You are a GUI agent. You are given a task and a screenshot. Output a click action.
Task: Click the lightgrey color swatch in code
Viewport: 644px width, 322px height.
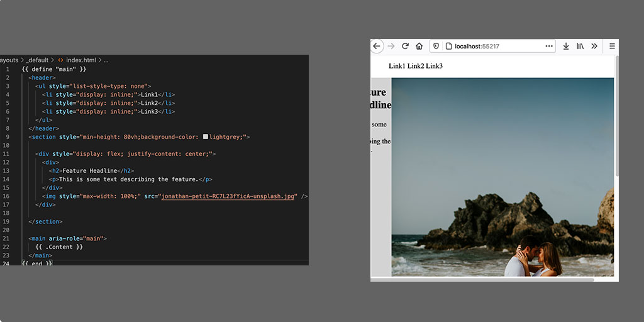click(206, 136)
